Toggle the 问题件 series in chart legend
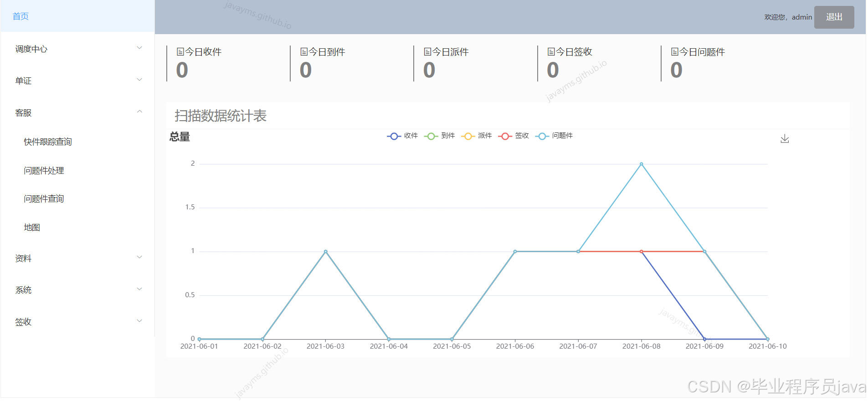The image size is (868, 401). point(554,136)
